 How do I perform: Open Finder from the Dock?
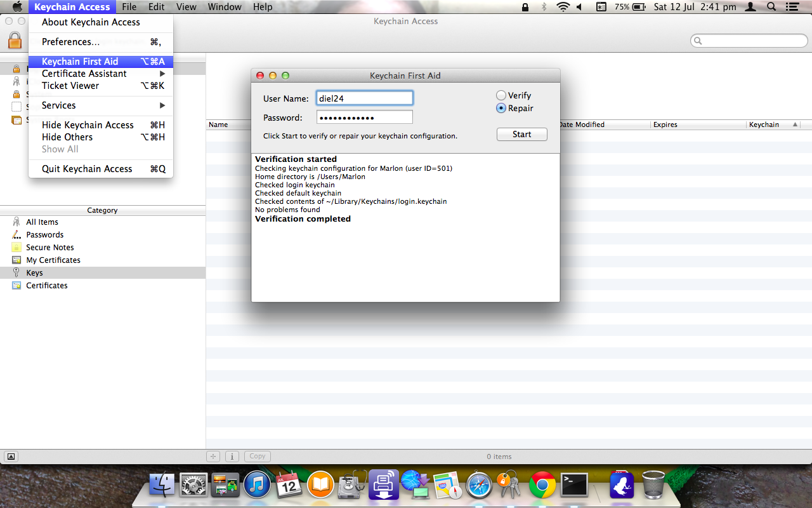click(x=162, y=486)
